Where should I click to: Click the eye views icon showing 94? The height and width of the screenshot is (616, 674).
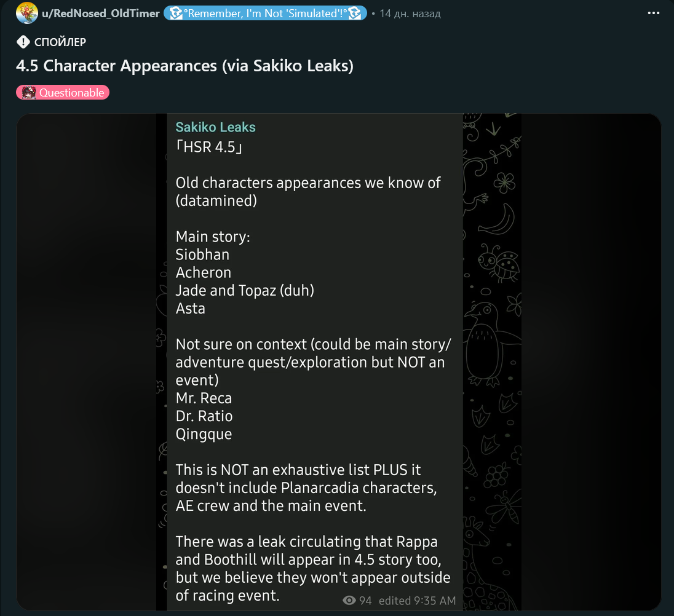point(349,600)
